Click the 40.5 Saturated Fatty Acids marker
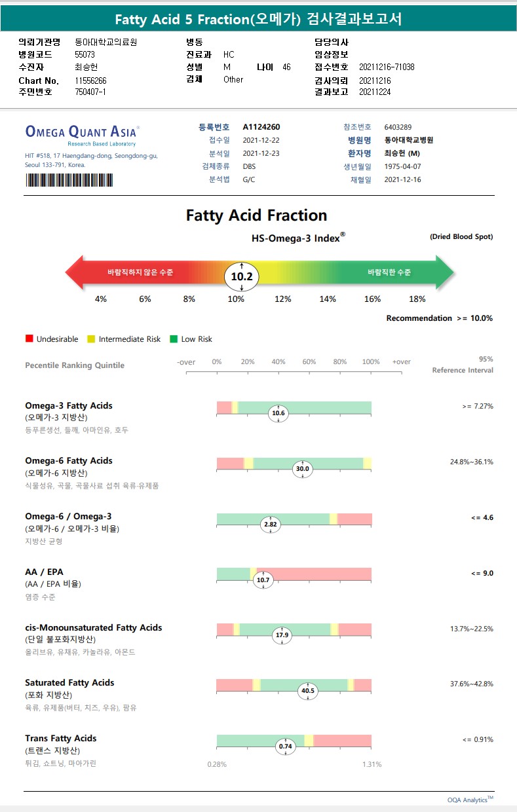 307,691
